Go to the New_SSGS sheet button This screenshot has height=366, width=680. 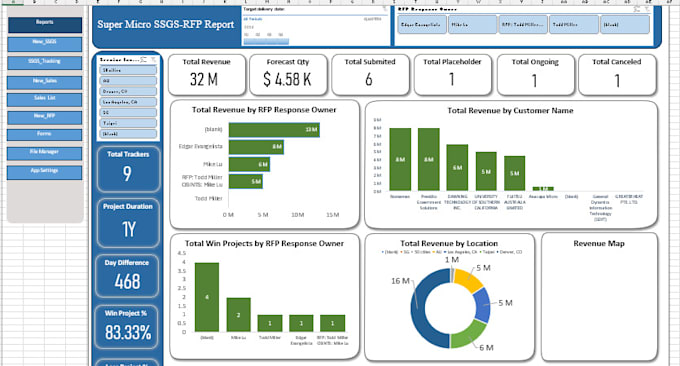(x=44, y=44)
